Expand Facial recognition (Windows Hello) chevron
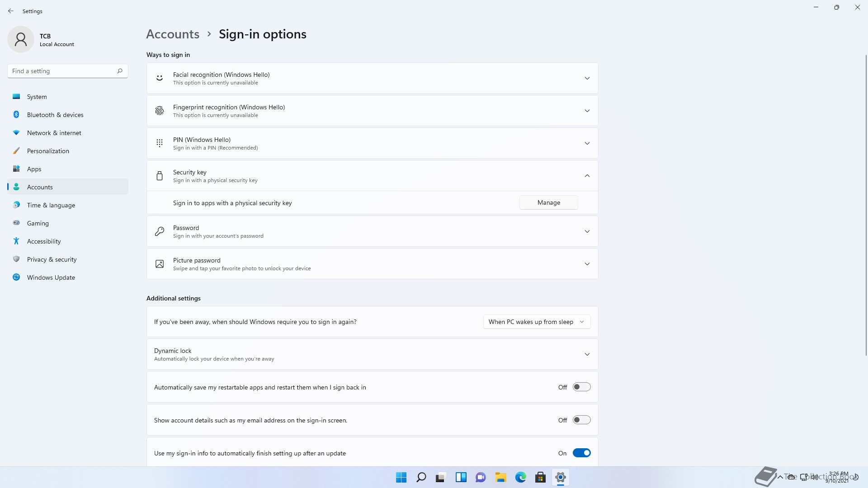 pos(587,78)
